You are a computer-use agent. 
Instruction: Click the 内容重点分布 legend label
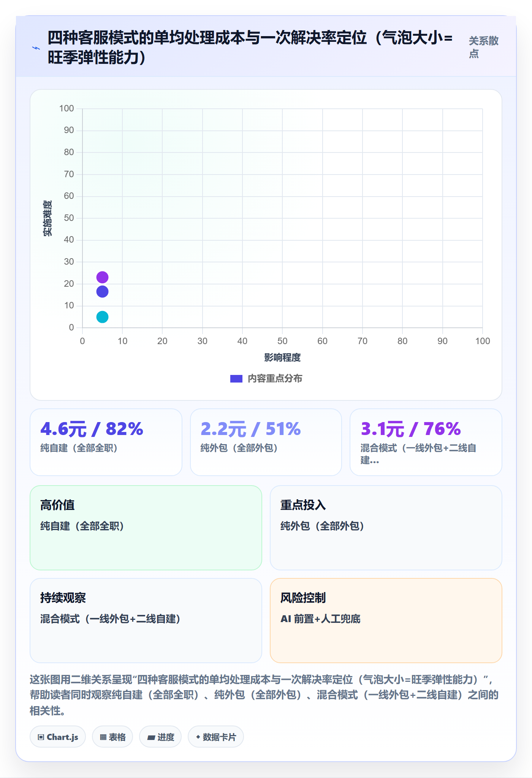275,379
